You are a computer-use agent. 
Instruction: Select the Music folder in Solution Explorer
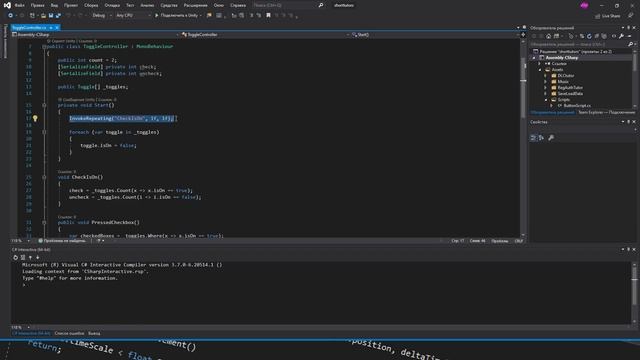(563, 82)
